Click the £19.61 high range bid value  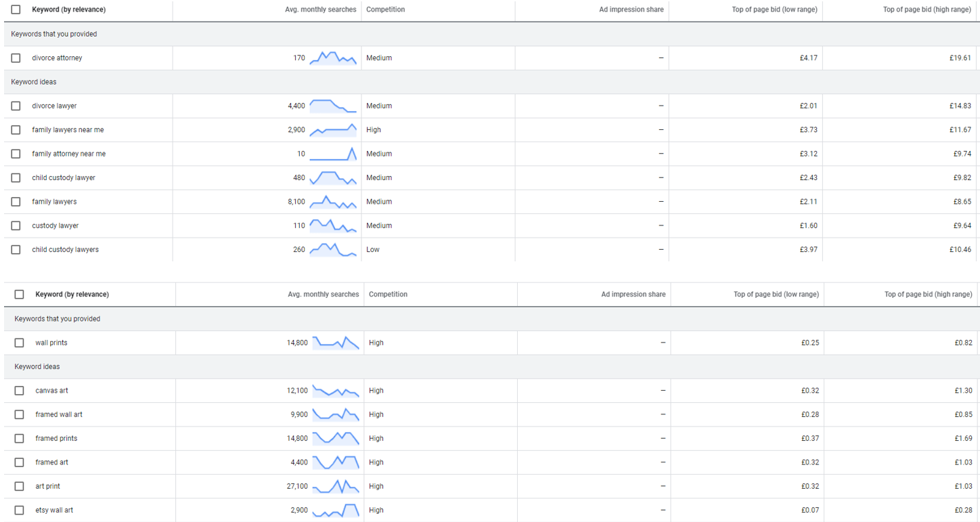tap(960, 58)
